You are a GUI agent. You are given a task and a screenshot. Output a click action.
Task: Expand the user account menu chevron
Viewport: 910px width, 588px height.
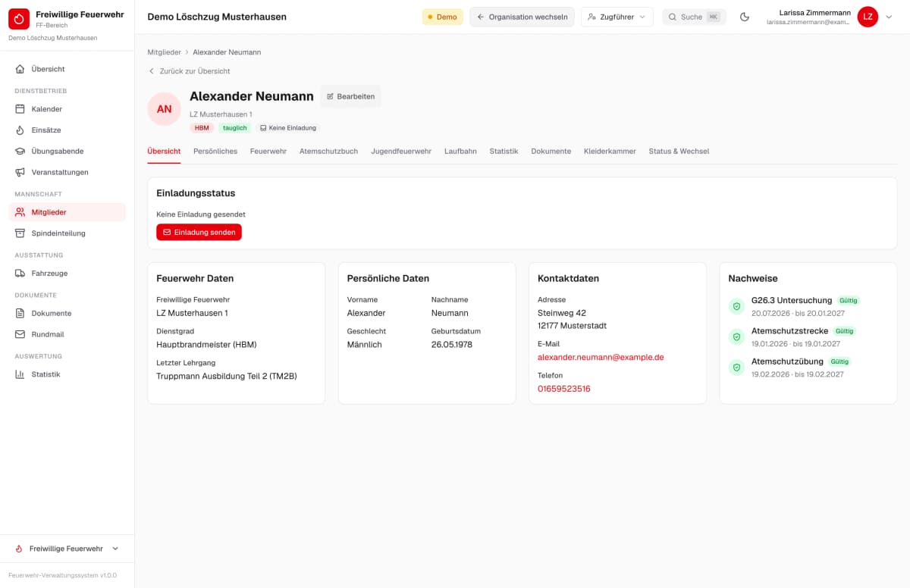[x=890, y=17]
